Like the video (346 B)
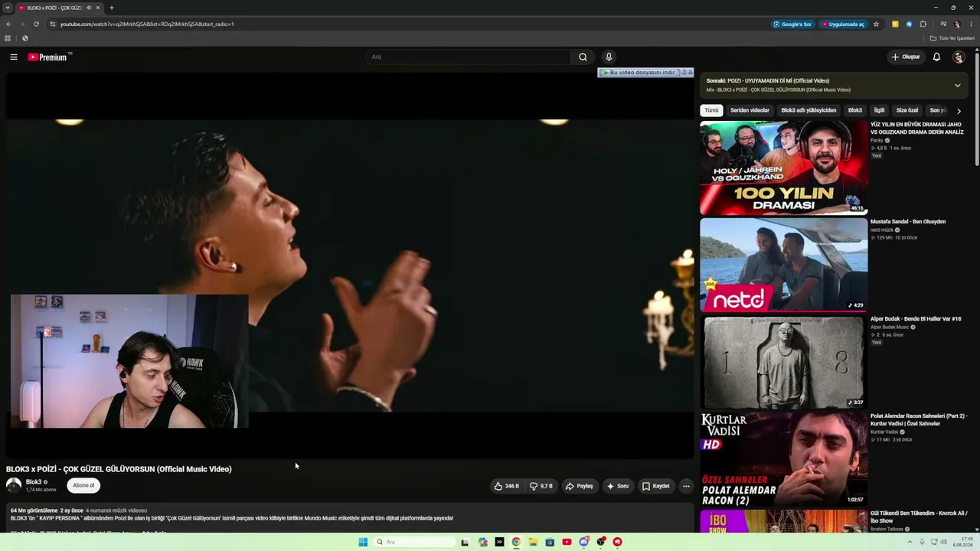This screenshot has height=551, width=980. pyautogui.click(x=507, y=486)
